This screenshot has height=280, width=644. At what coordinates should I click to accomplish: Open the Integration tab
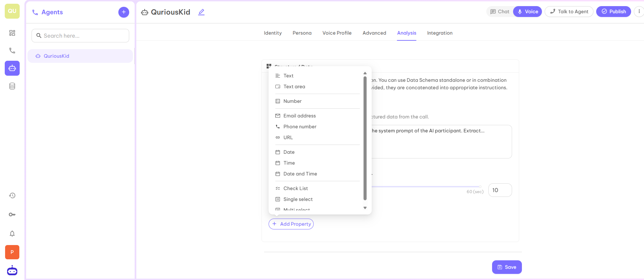[x=440, y=33]
